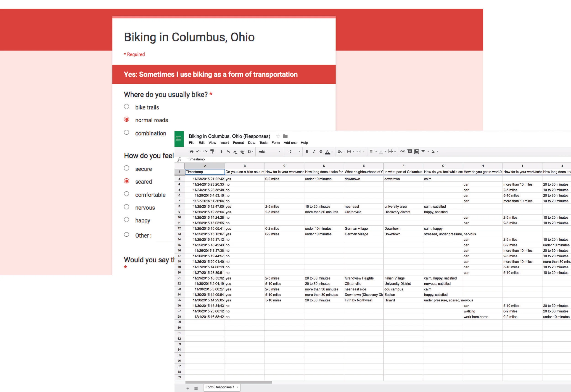Open the Form Responses 1 tab dropdown

pos(238,387)
